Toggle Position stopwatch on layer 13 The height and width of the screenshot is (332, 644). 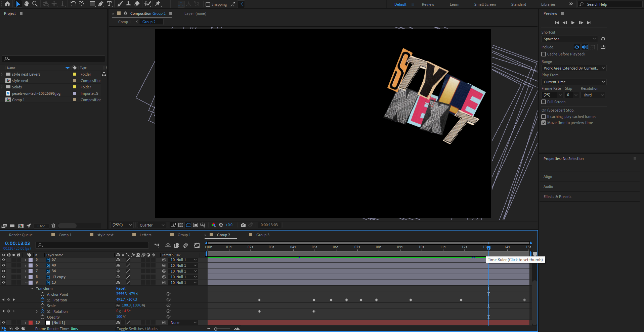pos(42,300)
